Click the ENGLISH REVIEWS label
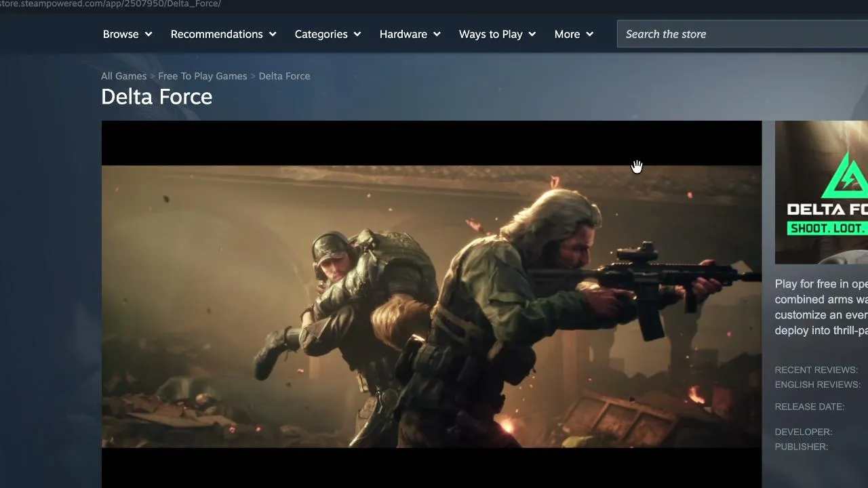Viewport: 868px width, 488px height. click(818, 384)
